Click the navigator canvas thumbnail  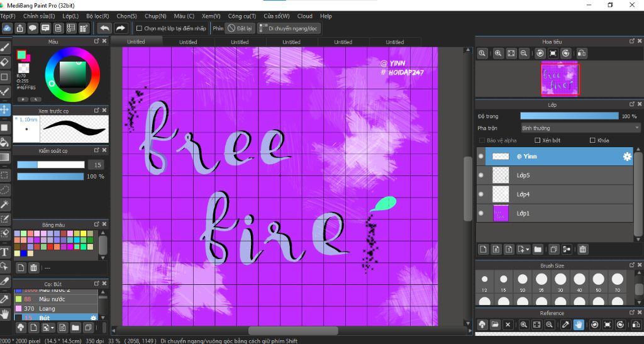click(560, 79)
